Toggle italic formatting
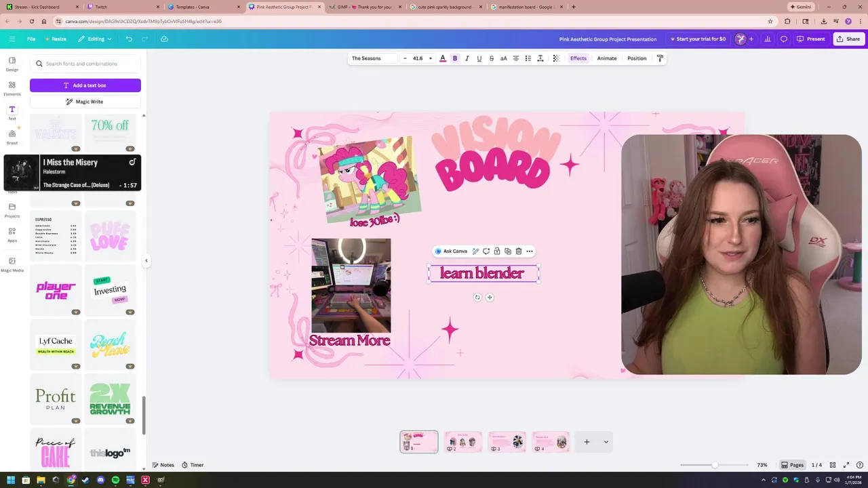This screenshot has height=488, width=868. coord(467,58)
